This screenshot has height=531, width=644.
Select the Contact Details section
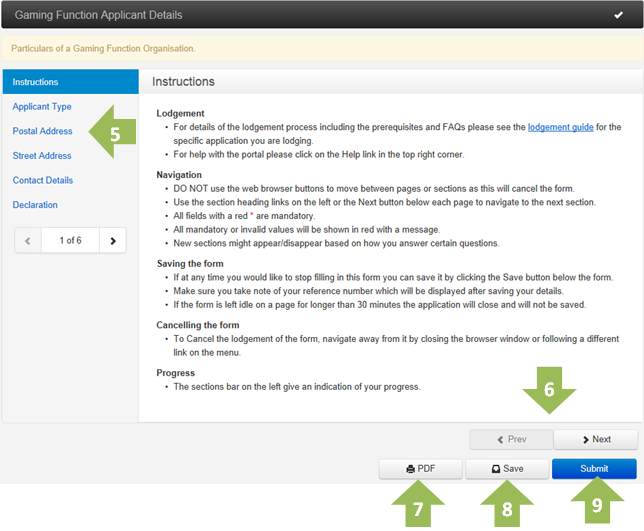(43, 180)
